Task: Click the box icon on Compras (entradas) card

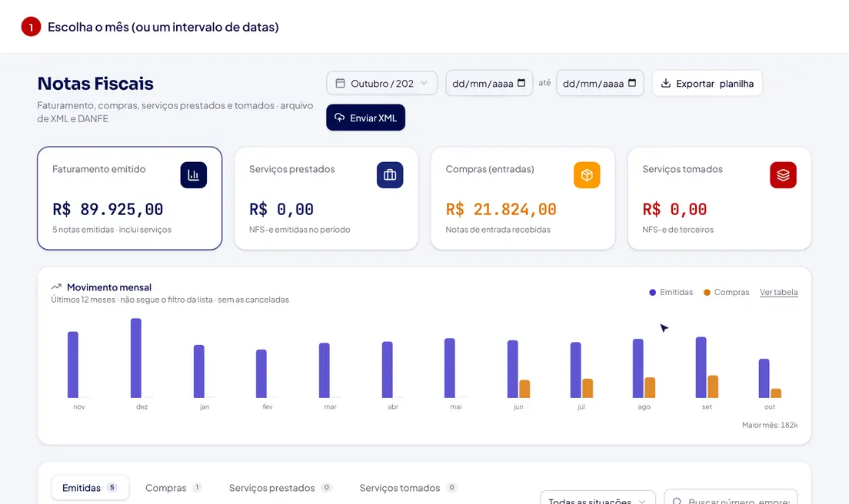Action: (x=587, y=175)
